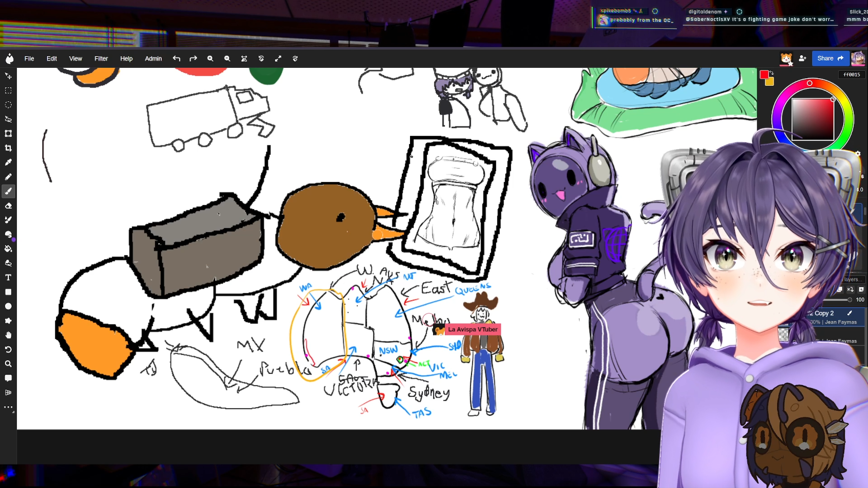Expand the more tools ellipsis
Screen dimensions: 868x488
(8, 407)
